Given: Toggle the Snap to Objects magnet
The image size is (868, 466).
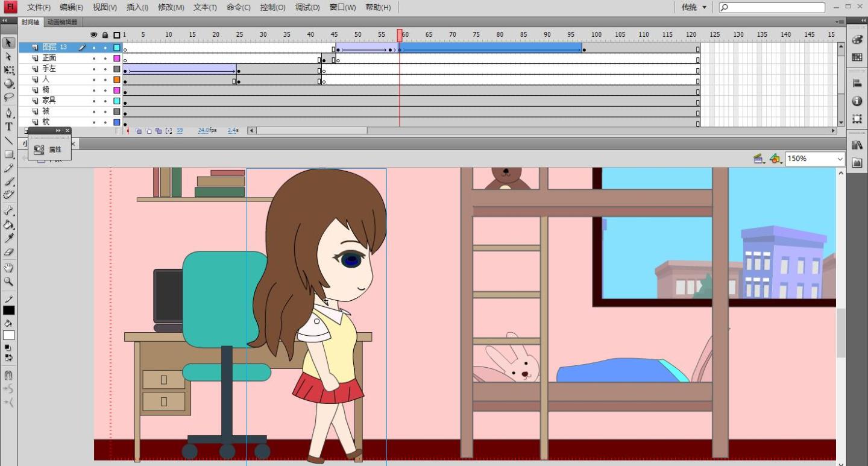Looking at the screenshot, I should 8,375.
